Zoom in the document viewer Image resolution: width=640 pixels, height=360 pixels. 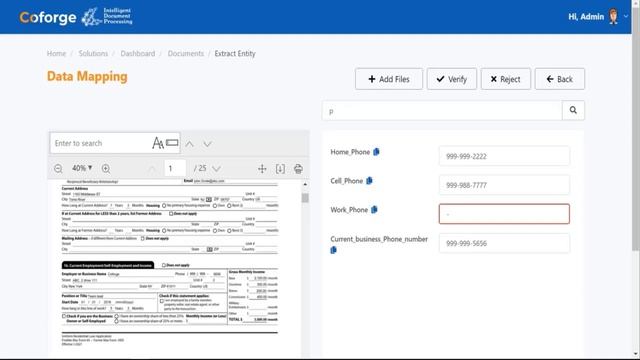click(x=106, y=168)
